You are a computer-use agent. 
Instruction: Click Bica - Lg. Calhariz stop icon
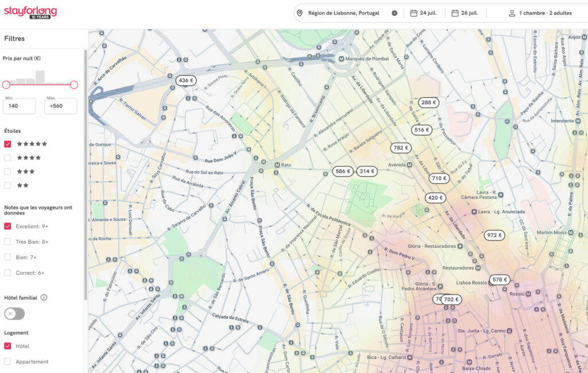tap(410, 357)
